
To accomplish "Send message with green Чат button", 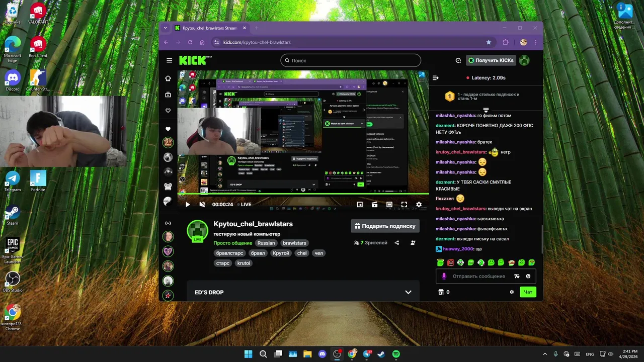I will point(528,292).
